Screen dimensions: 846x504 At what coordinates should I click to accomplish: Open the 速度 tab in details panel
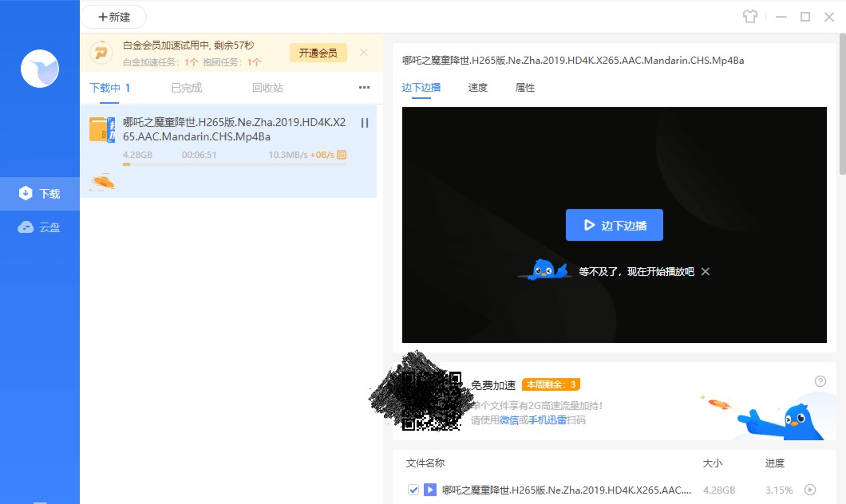pyautogui.click(x=477, y=88)
